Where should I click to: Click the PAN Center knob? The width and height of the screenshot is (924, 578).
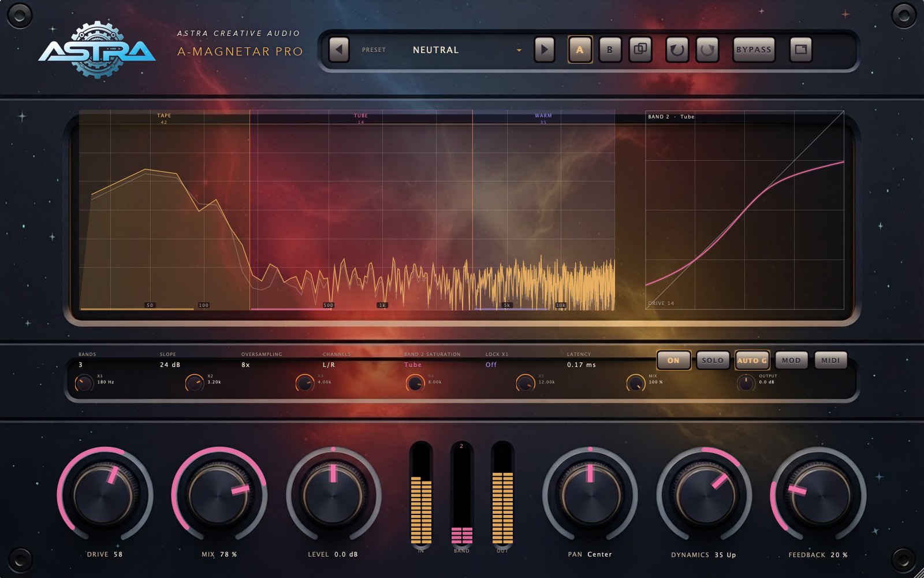point(590,495)
